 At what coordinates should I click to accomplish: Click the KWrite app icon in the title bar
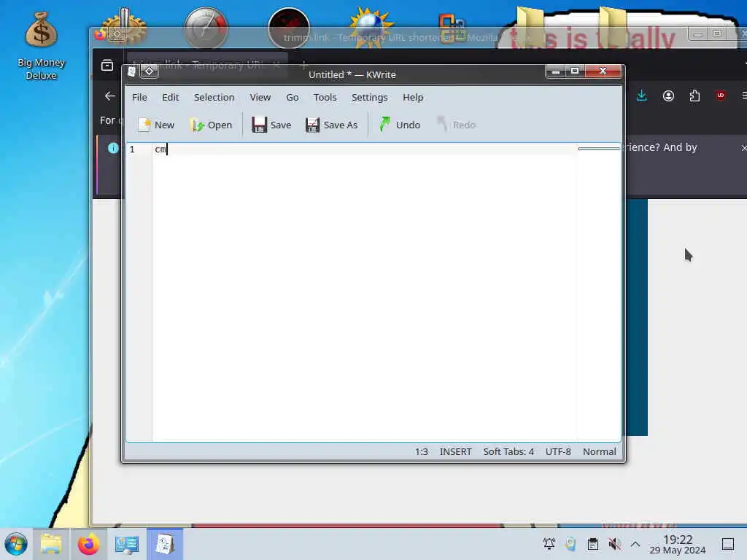pyautogui.click(x=132, y=71)
